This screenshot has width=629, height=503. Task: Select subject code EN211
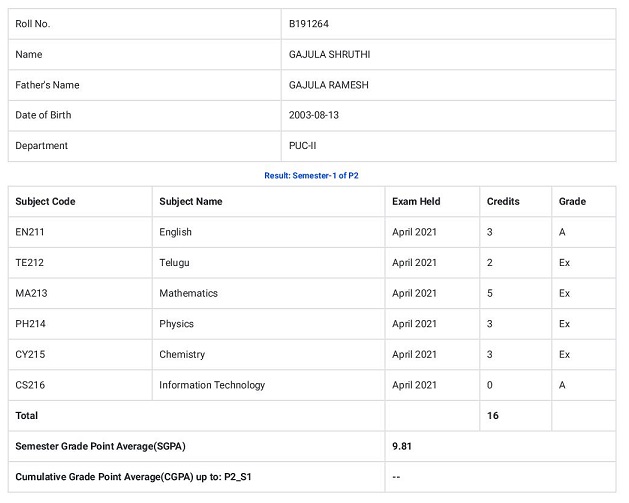point(30,232)
